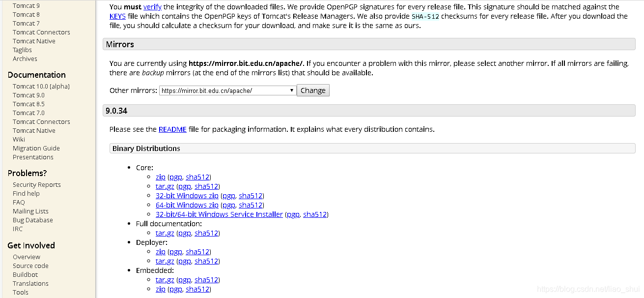This screenshot has height=298, width=644.
Task: Open sha512 checksum for Core zip
Action: 197,177
